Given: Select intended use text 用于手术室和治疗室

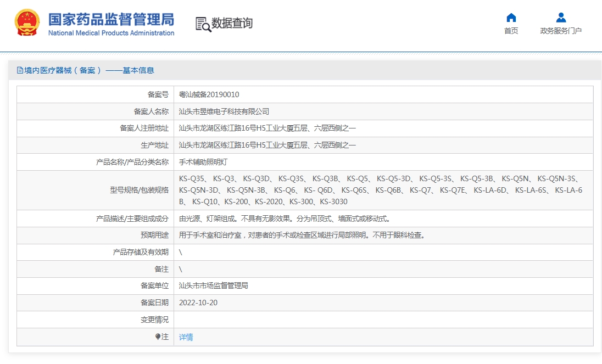Looking at the screenshot, I should click(303, 235).
